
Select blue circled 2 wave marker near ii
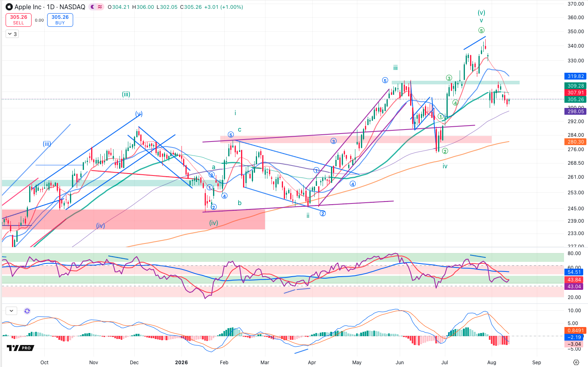(323, 213)
